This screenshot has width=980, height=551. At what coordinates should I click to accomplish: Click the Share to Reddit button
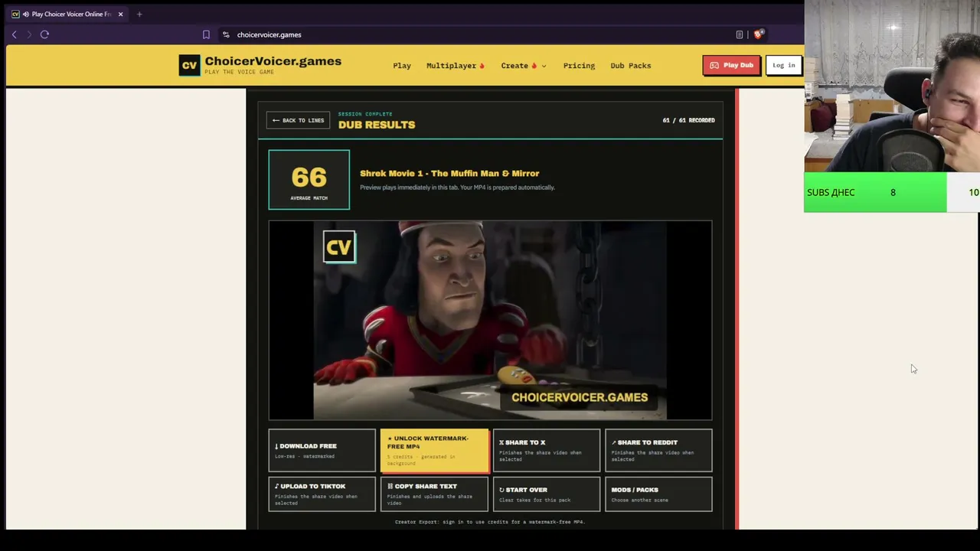pyautogui.click(x=658, y=451)
